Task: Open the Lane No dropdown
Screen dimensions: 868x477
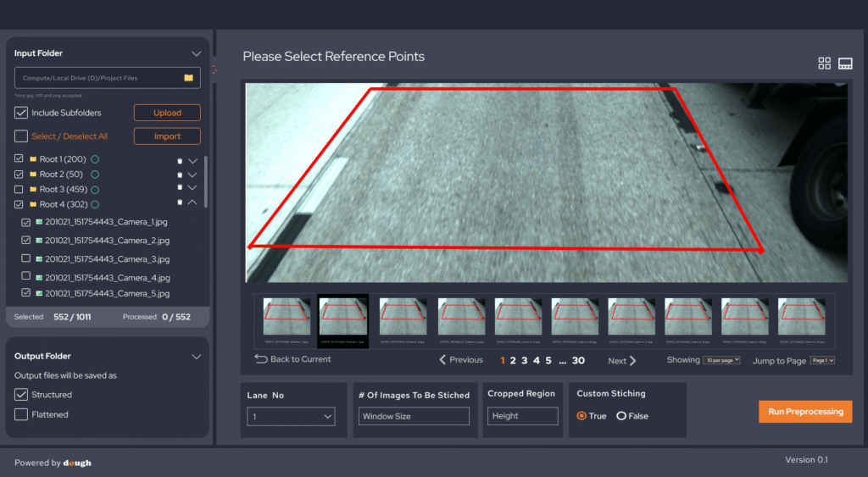Action: (x=291, y=417)
